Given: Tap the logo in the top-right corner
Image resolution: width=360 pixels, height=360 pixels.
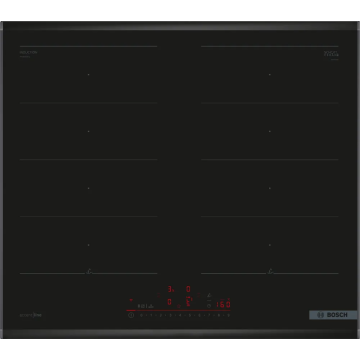Looking at the screenshot, I should 331,54.
